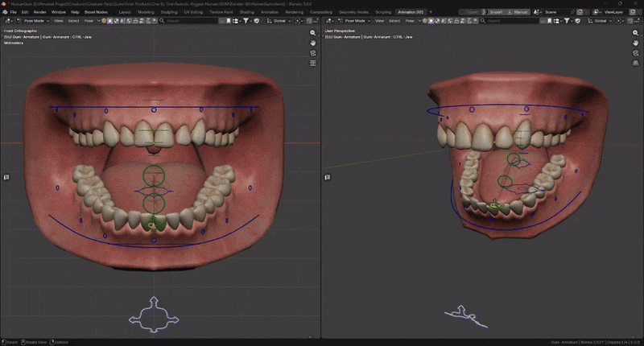Add new view layer icon beside ViewLayer
Viewport: 644px width, 346px height.
click(633, 12)
